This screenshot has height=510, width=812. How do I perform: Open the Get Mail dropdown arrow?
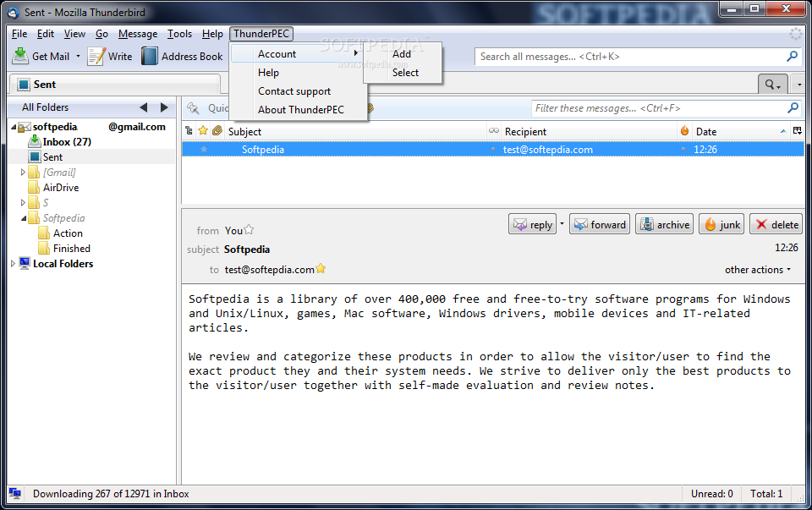coord(78,56)
